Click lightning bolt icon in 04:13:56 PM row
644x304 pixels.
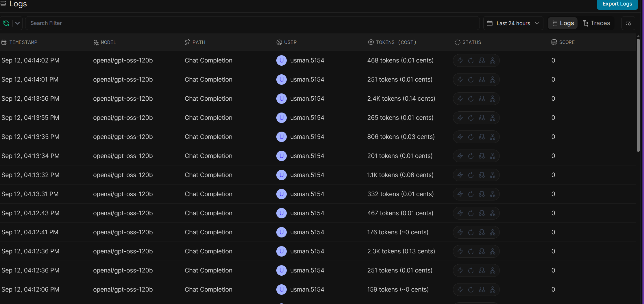(460, 99)
